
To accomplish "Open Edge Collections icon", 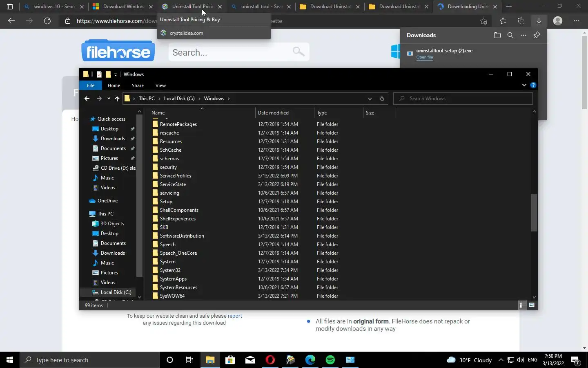I will tap(521, 21).
